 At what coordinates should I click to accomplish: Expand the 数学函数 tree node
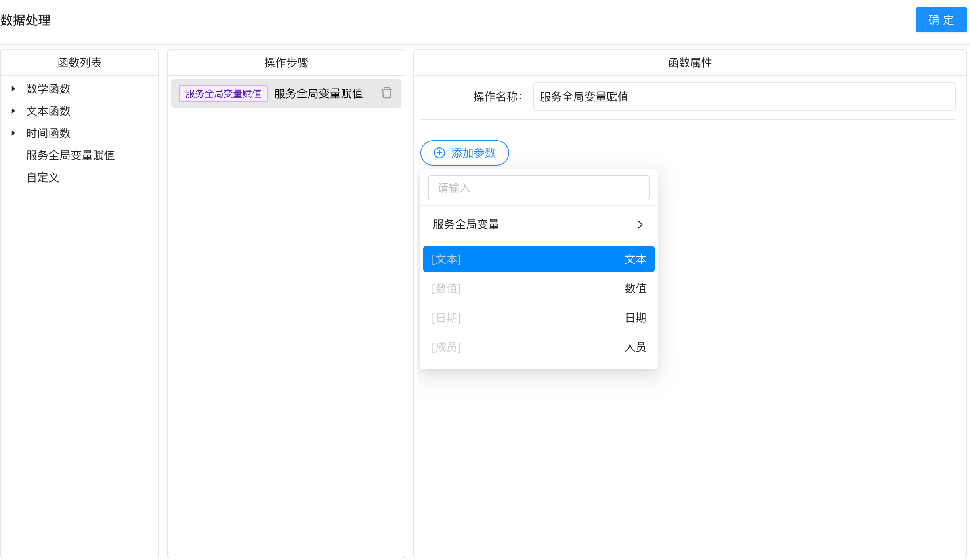13,89
